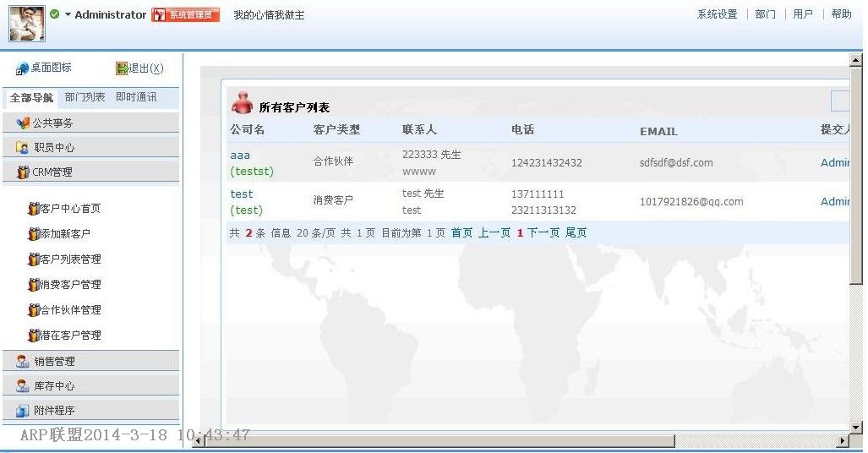Open the status dropdown arrow beside Administrator
Viewport: 868px width, 453px height.
68,14
